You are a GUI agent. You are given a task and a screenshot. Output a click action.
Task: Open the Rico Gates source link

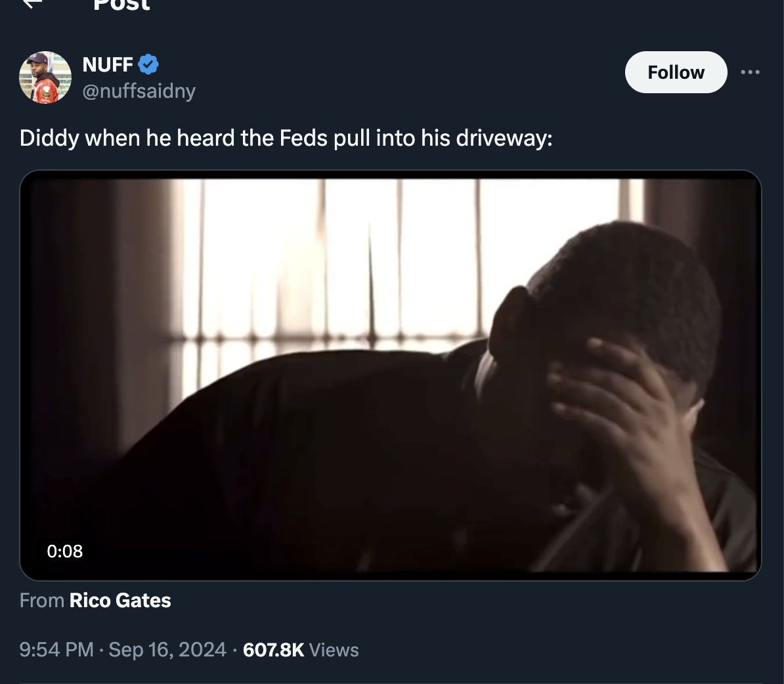click(120, 600)
